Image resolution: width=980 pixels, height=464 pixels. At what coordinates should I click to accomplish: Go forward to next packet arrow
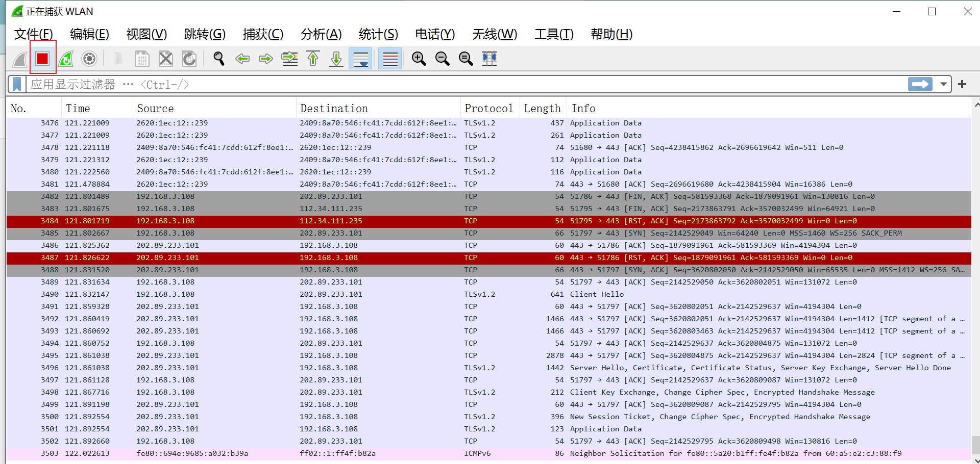(x=266, y=59)
